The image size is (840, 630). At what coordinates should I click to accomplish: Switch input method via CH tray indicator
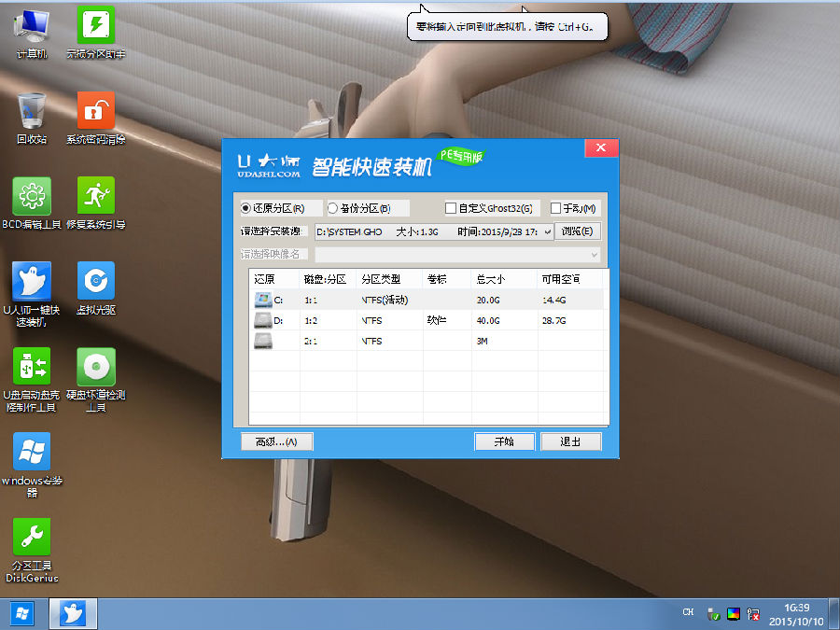(688, 613)
